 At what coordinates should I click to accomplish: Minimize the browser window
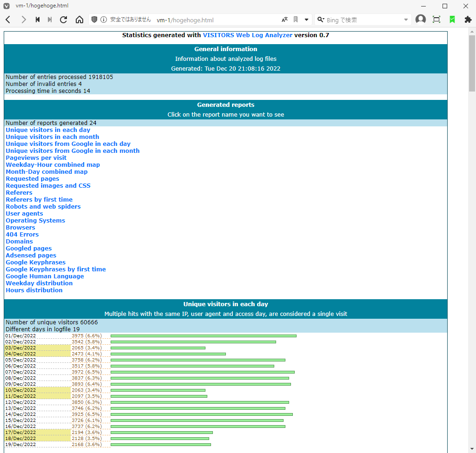[423, 6]
